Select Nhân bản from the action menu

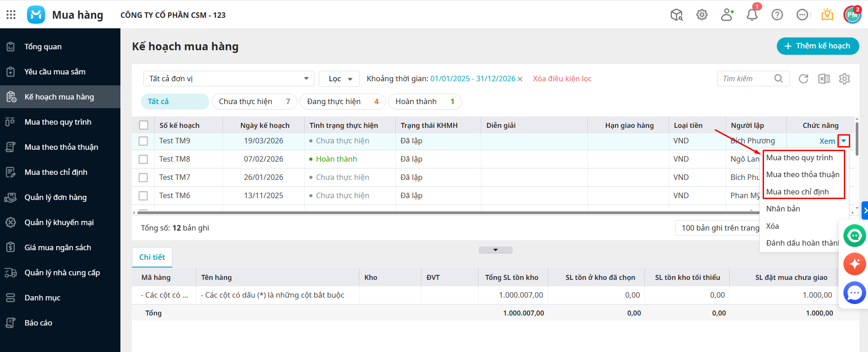click(783, 209)
